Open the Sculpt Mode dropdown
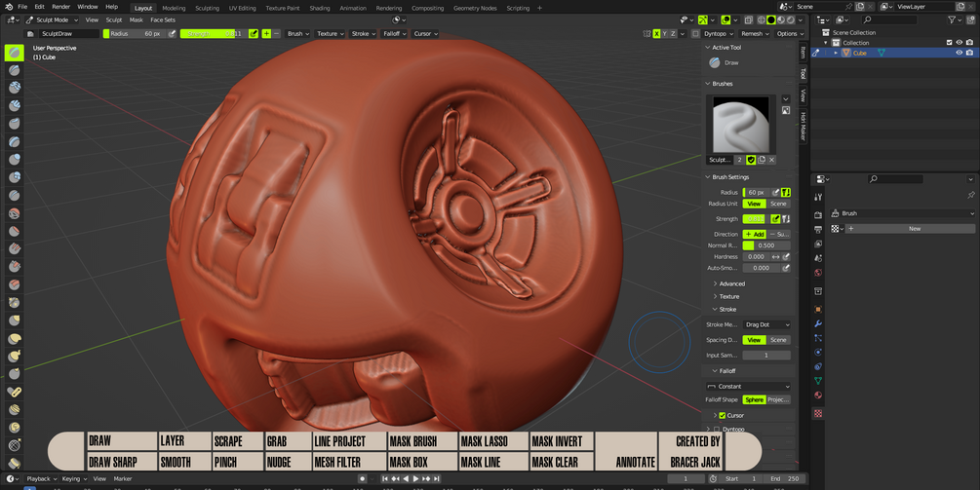 click(x=53, y=20)
